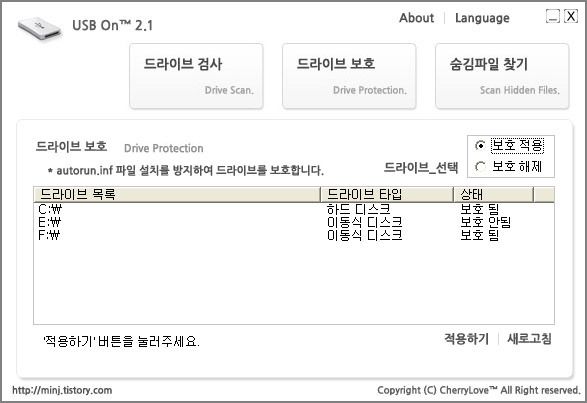Viewport: 587px width, 403px height.
Task: Open the 숨김파일 찾기 Scan Hidden Files tab
Action: pos(502,76)
